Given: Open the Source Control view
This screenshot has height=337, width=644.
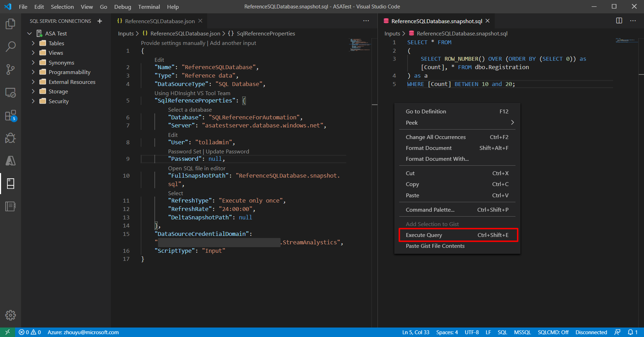Looking at the screenshot, I should (x=10, y=70).
